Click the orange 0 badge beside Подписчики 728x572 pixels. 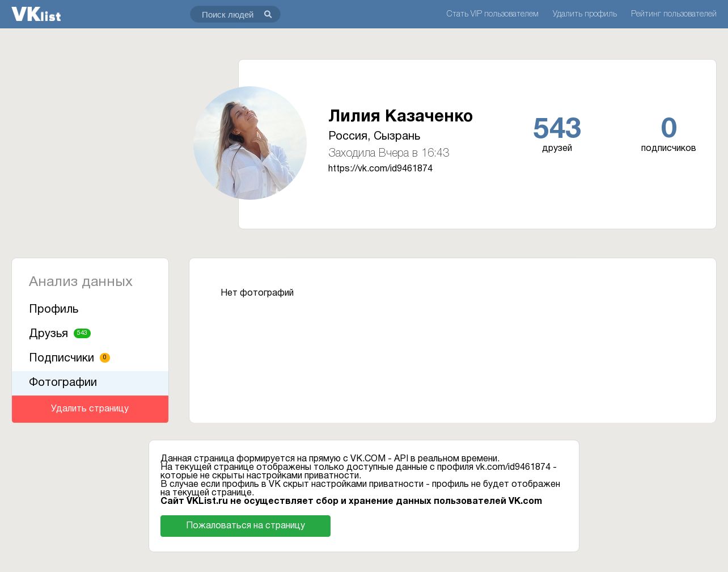pos(105,357)
